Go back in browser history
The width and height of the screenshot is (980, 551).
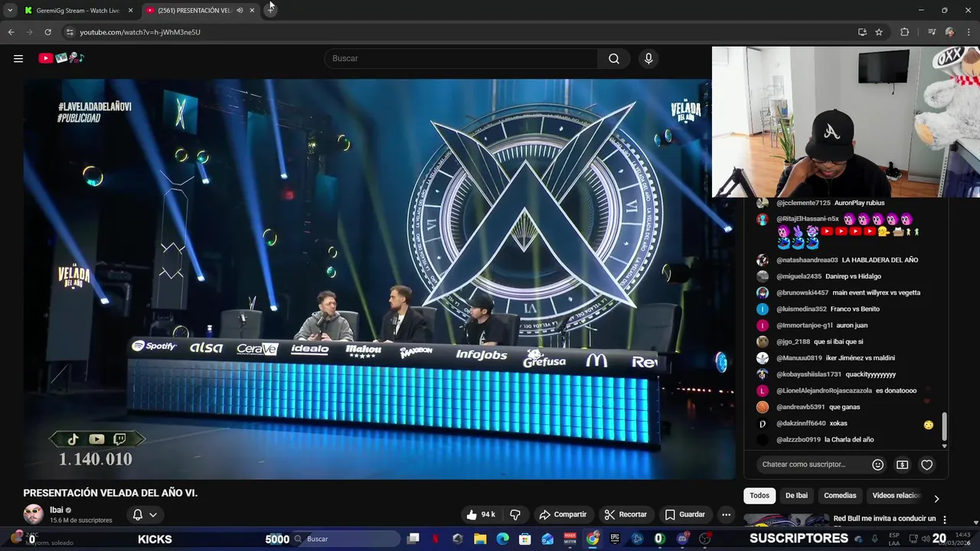point(11,32)
